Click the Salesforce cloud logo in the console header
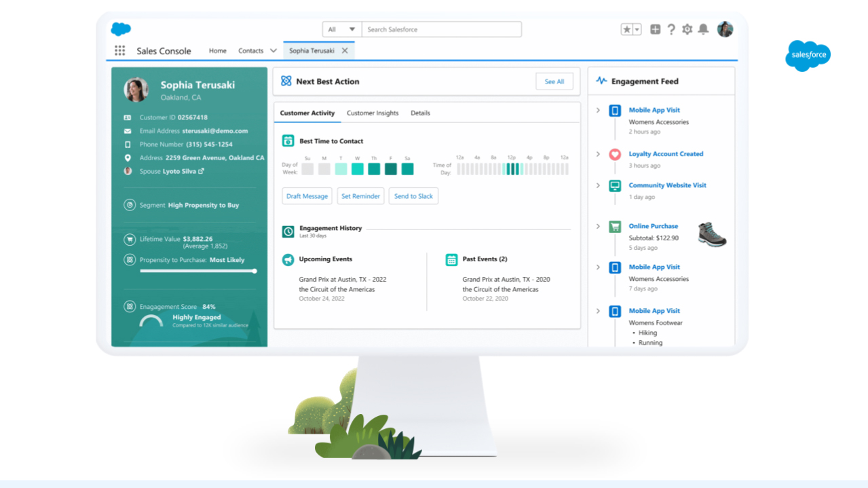 point(121,29)
